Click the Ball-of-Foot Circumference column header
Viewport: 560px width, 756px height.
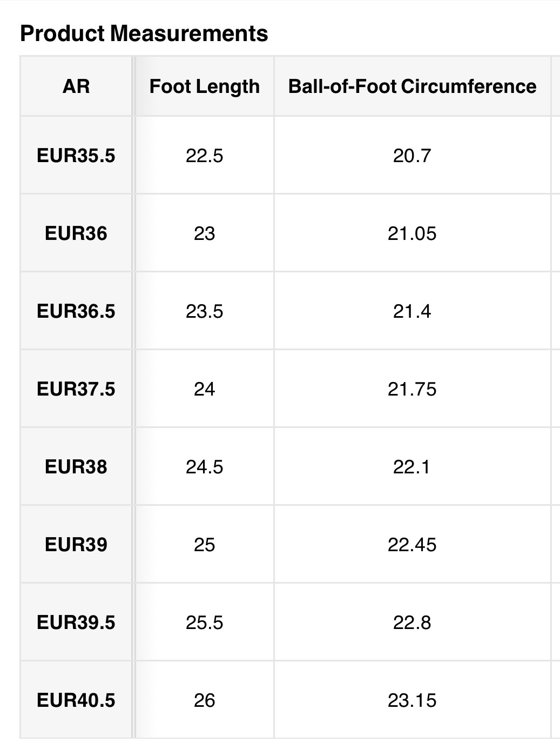pyautogui.click(x=412, y=86)
